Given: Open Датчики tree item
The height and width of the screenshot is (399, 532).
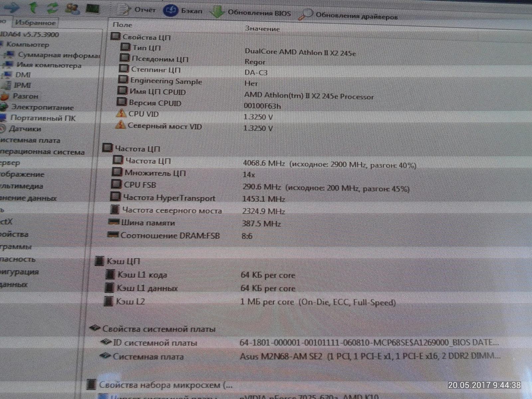Looking at the screenshot, I should [25, 129].
